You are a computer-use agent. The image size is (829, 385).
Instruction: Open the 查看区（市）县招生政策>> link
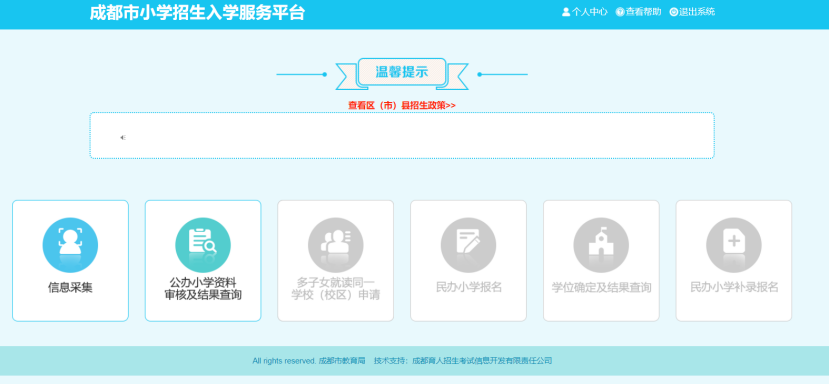click(x=402, y=105)
